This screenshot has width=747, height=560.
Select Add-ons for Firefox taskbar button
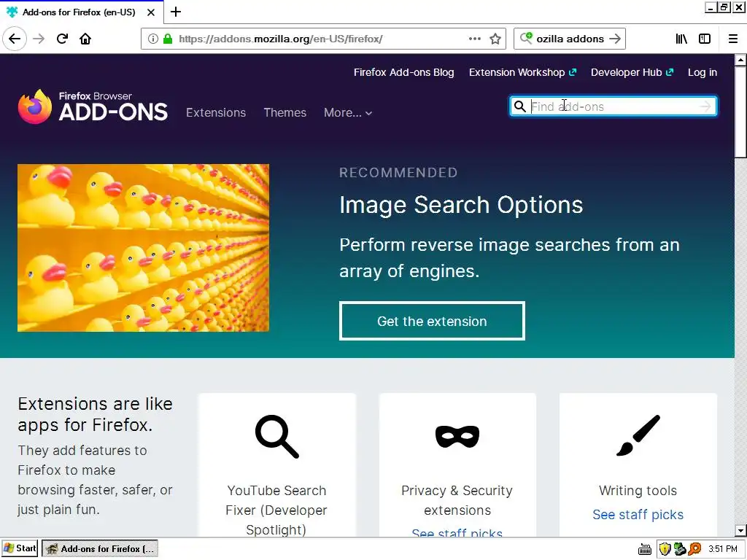coord(100,548)
